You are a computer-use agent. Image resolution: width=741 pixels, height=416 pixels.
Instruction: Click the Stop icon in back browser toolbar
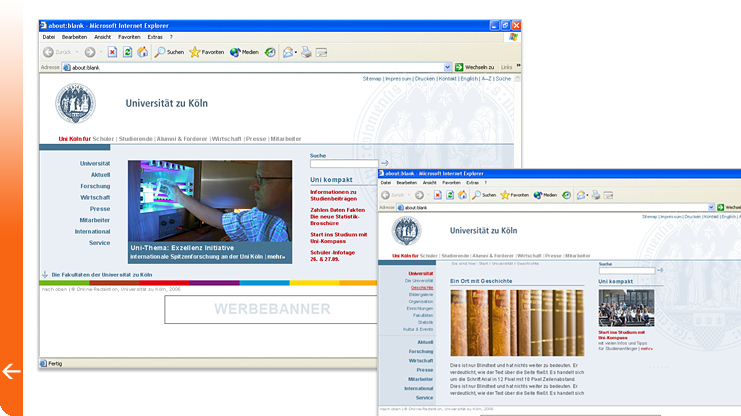112,52
